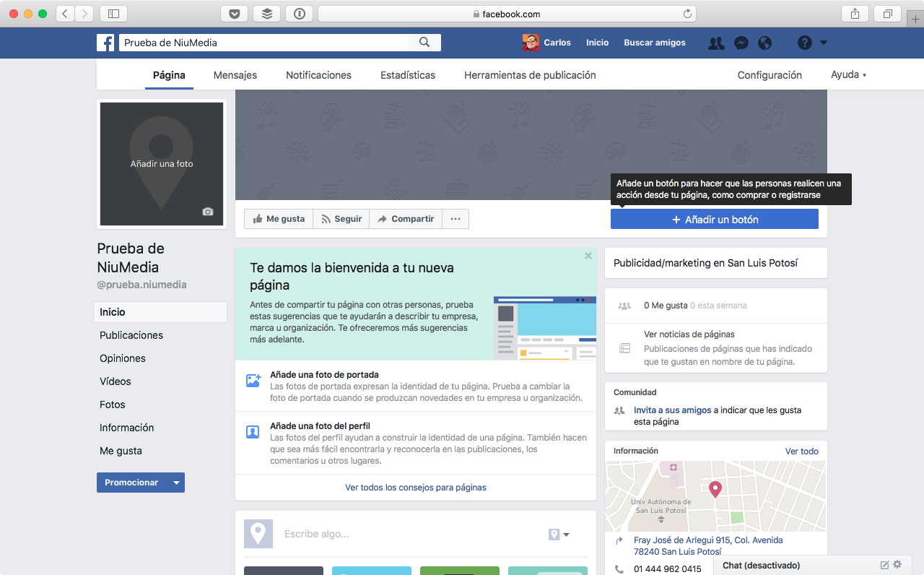
Task: Click the Facebook search field
Action: pyautogui.click(x=263, y=43)
